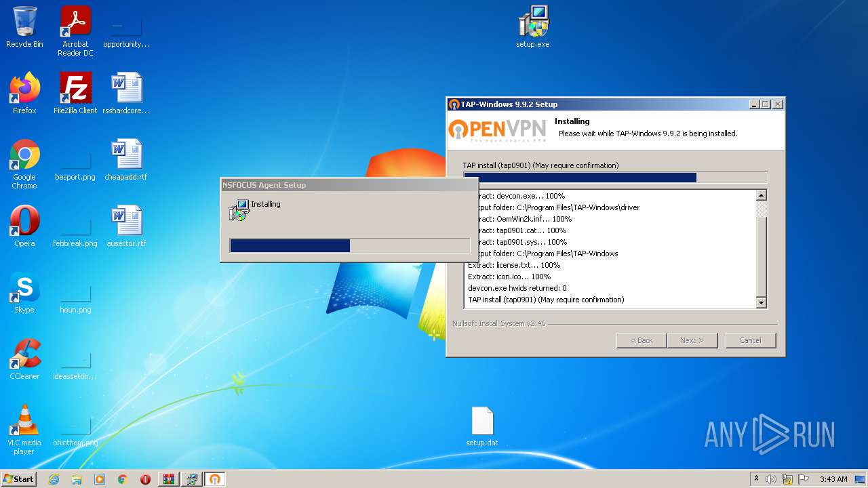This screenshot has height=488, width=868.
Task: Select cheapadd.rtf document icon
Action: [x=126, y=159]
